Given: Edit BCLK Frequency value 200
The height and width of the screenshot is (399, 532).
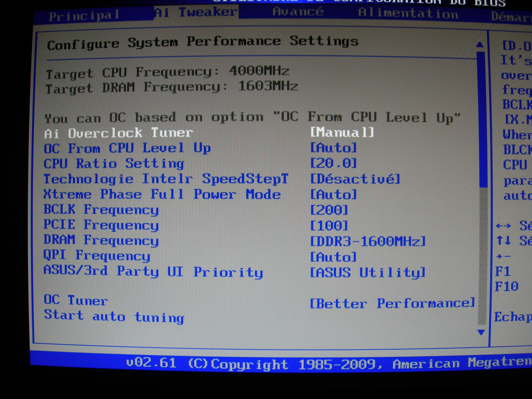Looking at the screenshot, I should click(329, 210).
